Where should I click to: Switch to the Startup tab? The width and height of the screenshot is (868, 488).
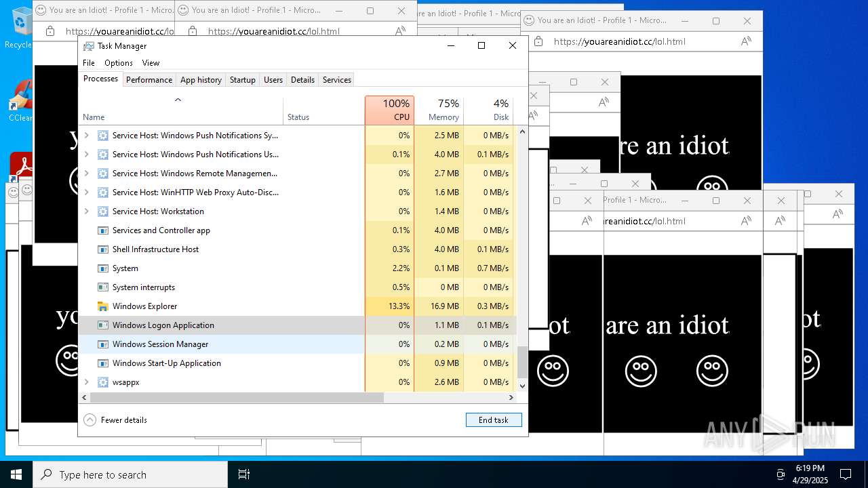click(242, 80)
